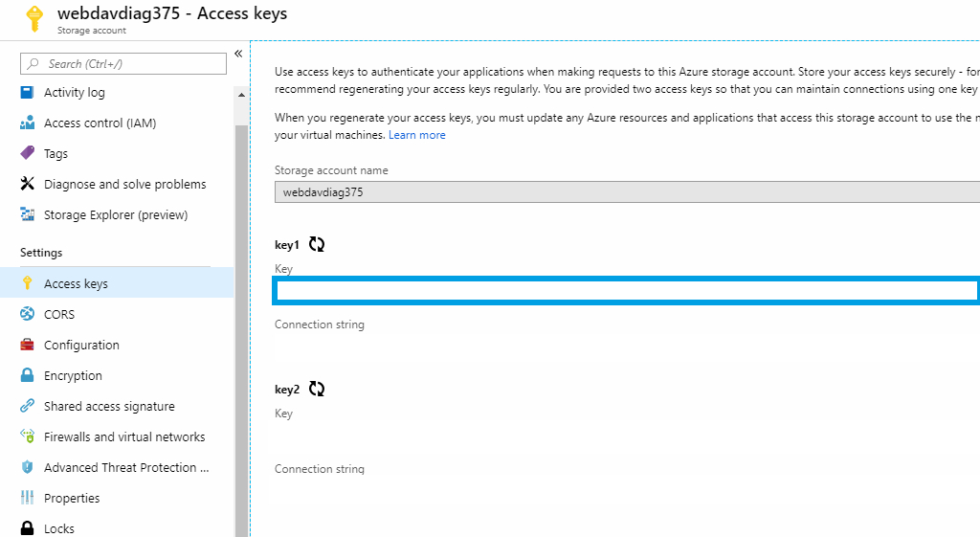Click the red Configuration toolbox icon
The image size is (980, 537).
click(27, 346)
